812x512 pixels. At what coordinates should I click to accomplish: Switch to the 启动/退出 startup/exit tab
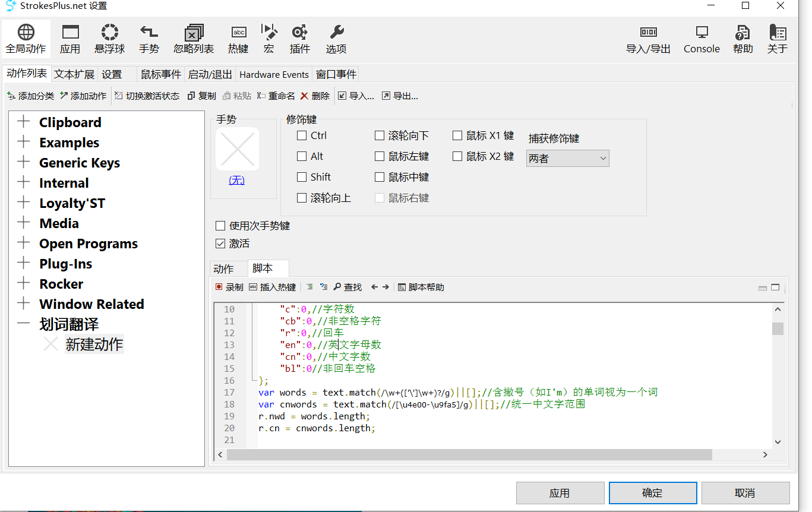click(x=210, y=74)
